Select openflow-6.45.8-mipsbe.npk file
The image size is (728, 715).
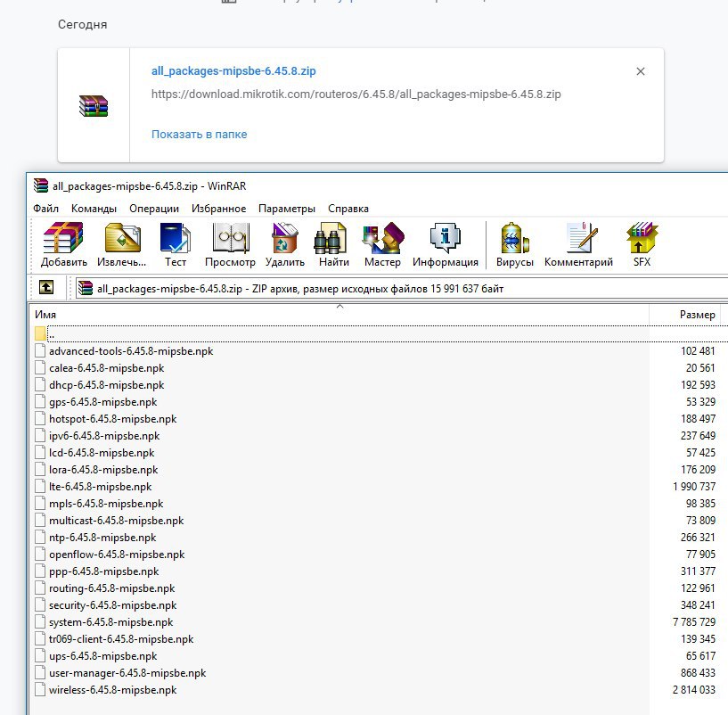pos(117,555)
